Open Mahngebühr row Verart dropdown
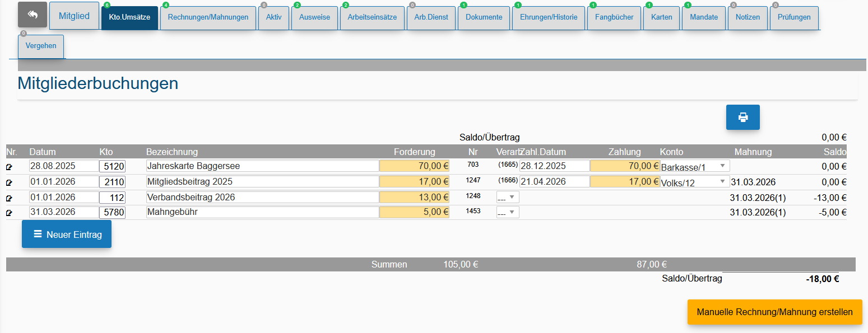868x333 pixels. pos(508,213)
